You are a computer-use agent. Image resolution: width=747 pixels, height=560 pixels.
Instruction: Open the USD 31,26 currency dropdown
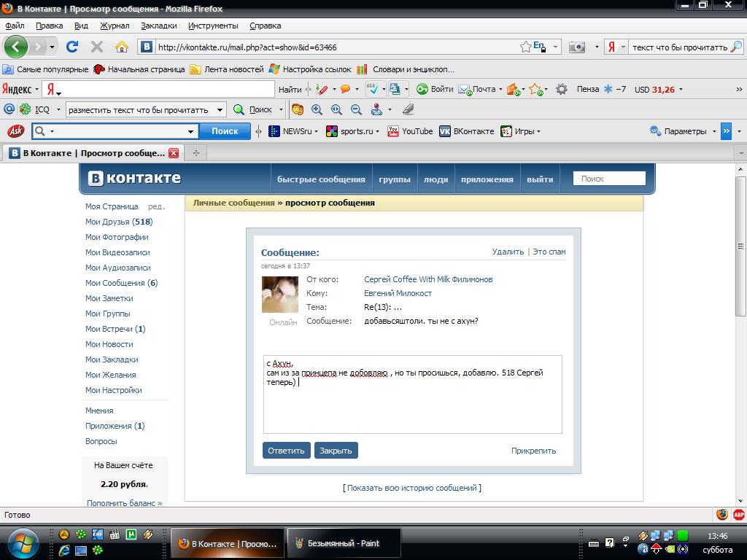[681, 90]
